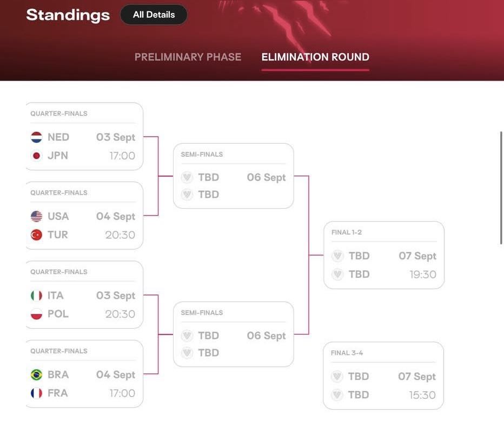
Task: Click the Poland flag icon
Action: click(36, 314)
